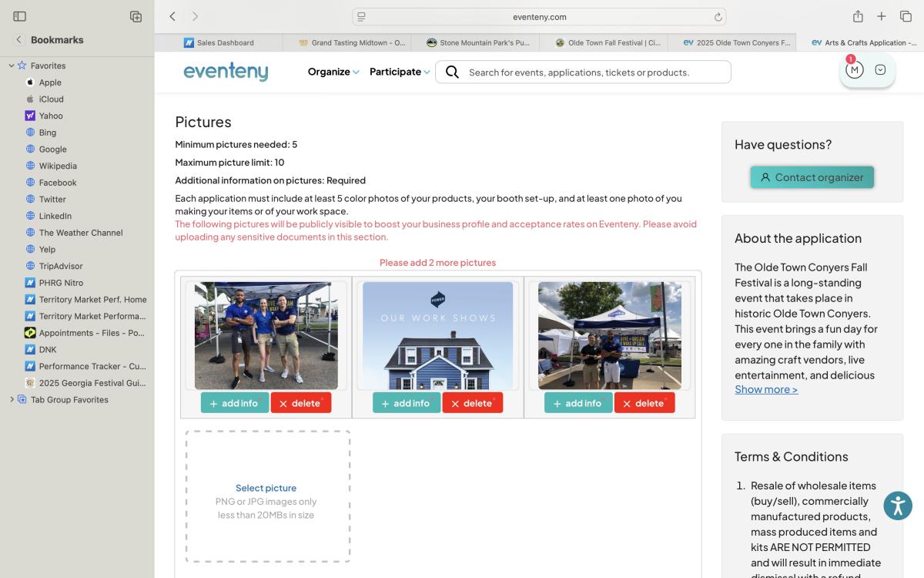Click the Contact organizer button
This screenshot has width=924, height=578.
click(x=812, y=177)
